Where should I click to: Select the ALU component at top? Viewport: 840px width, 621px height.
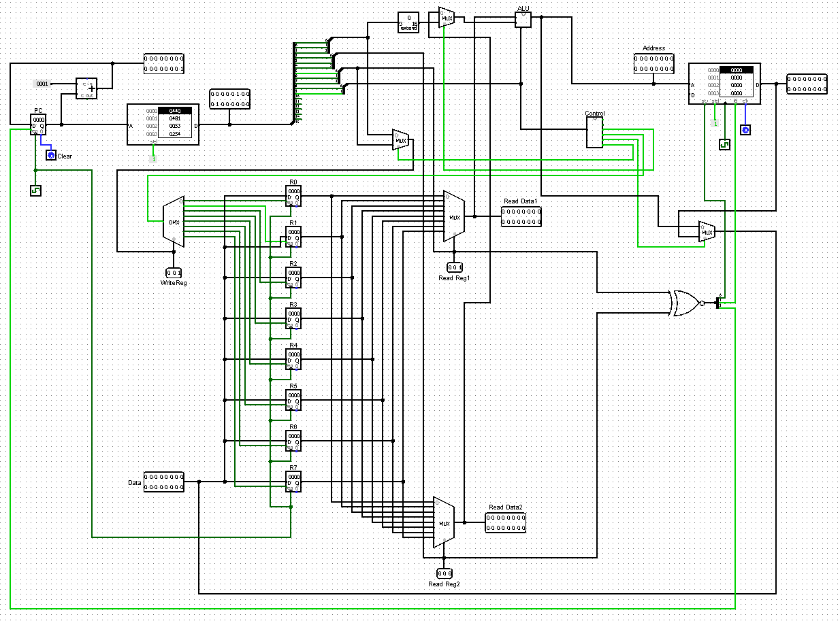tap(523, 20)
